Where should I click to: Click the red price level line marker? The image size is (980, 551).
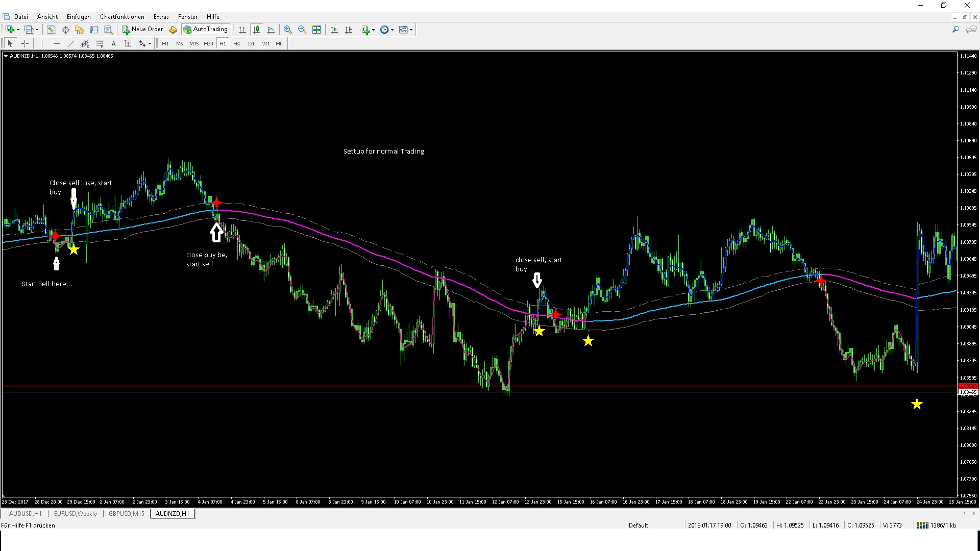[968, 386]
